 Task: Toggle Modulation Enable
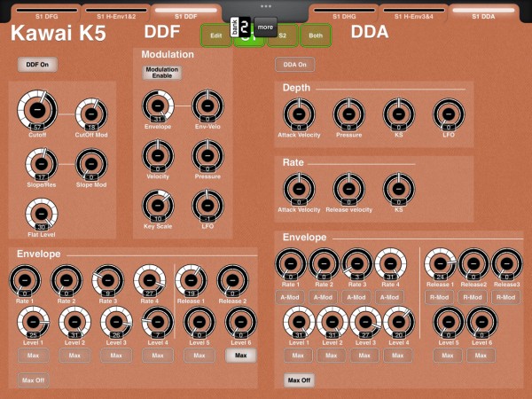click(x=162, y=73)
